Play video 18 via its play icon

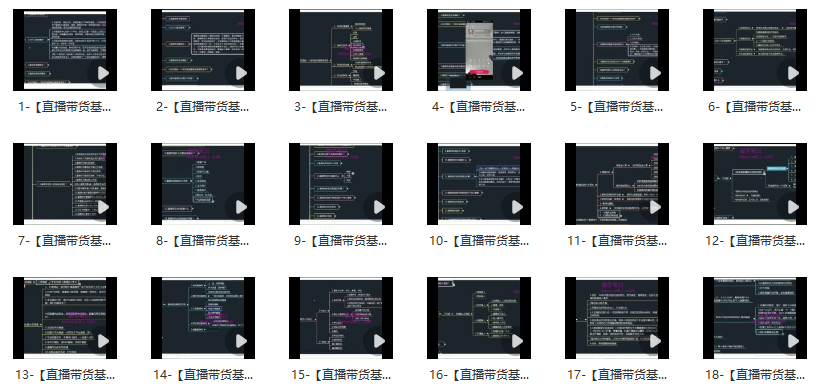(792, 341)
